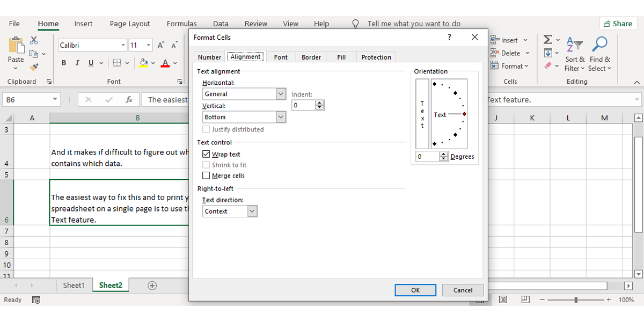Decrease font size with small A icon
Screen dimensions: 644x322
pos(174,46)
